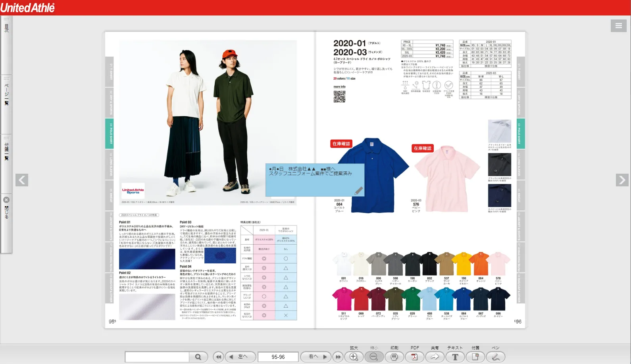Viewport: 631px width, 364px height.
Task: Click the PRICE table on right page
Action: point(427,49)
